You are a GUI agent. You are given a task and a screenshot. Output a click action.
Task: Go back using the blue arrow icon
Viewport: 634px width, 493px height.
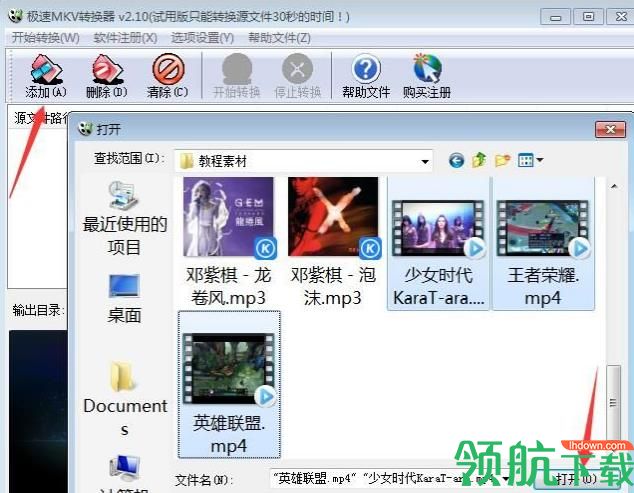(x=456, y=161)
